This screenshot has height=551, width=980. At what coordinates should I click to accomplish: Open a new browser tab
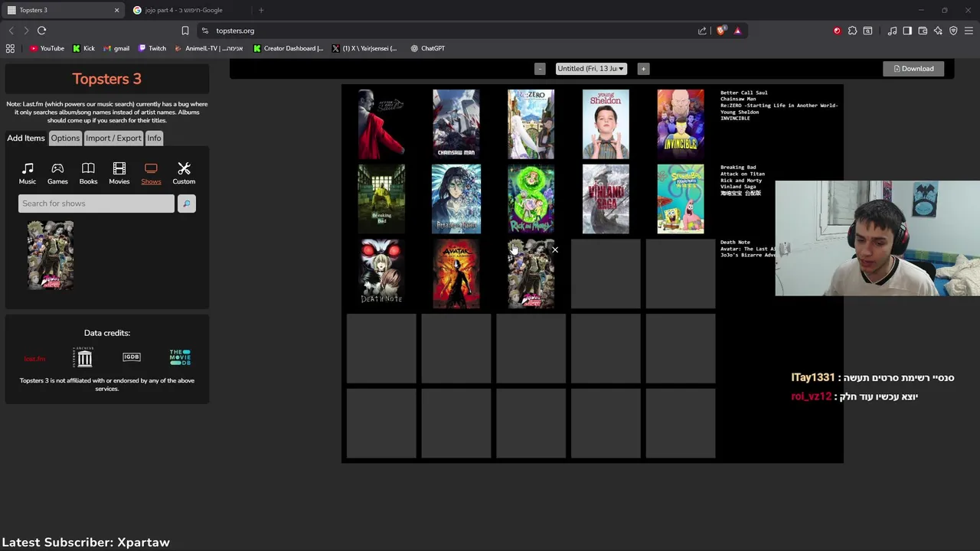(x=261, y=10)
